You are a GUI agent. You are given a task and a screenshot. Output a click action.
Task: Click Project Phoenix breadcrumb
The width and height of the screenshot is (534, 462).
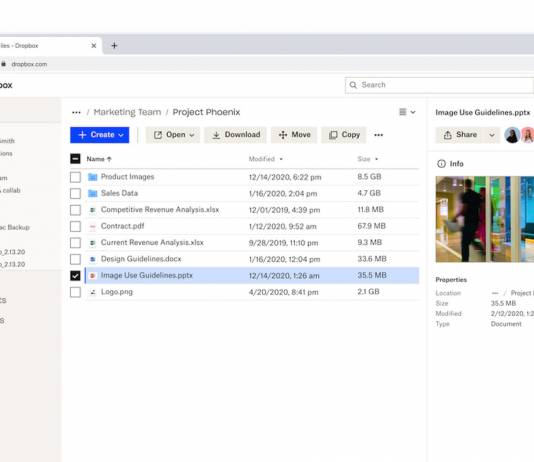point(206,112)
